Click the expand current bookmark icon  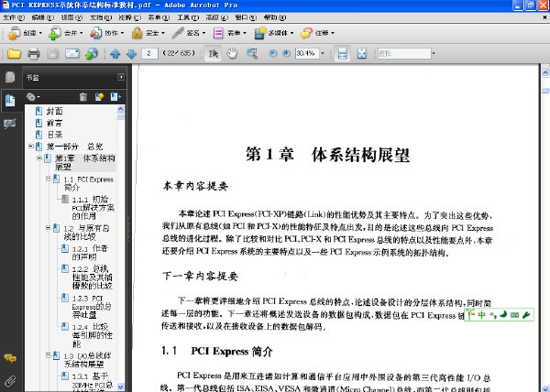(x=115, y=97)
